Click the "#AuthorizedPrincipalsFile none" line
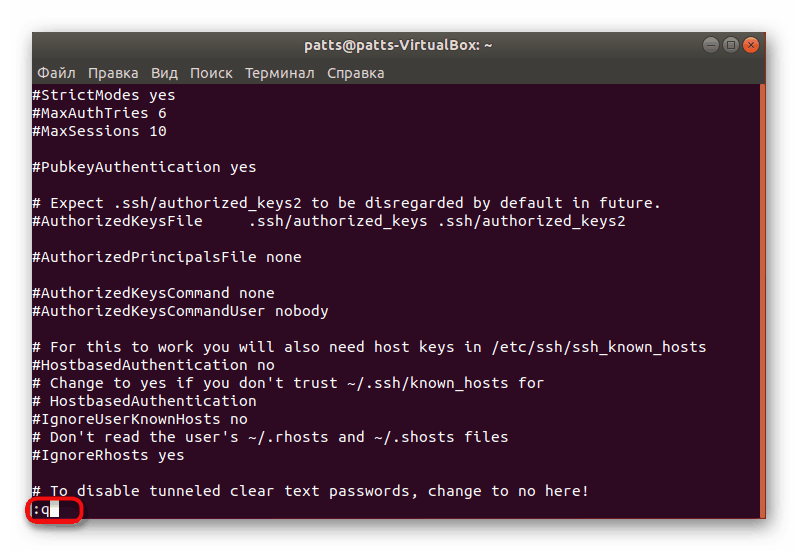 click(x=166, y=257)
